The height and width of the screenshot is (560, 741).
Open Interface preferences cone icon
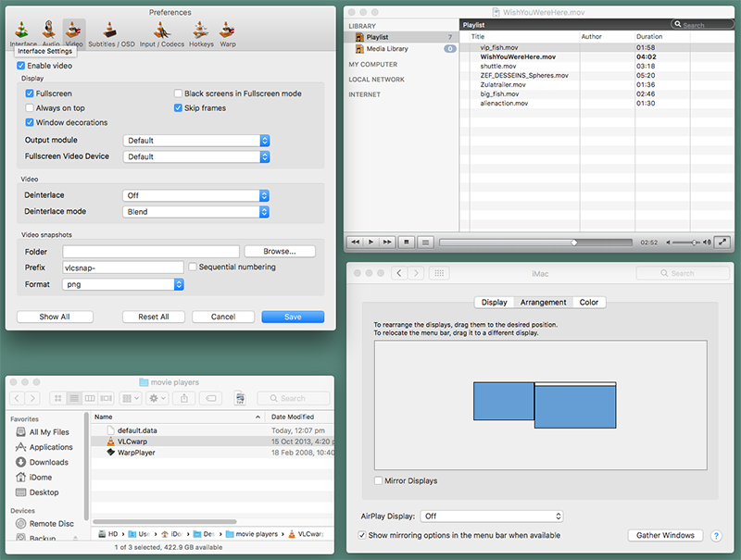click(22, 31)
